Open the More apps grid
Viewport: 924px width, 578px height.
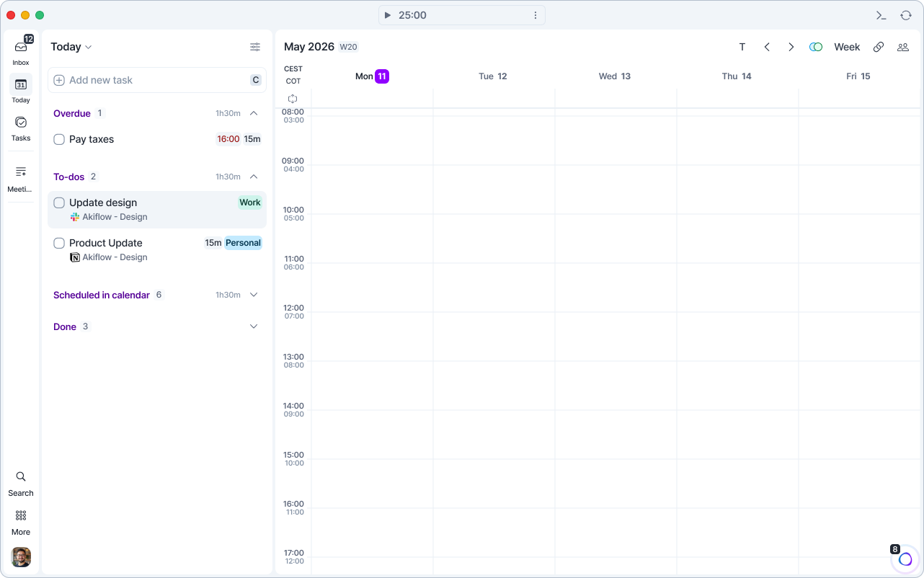click(21, 522)
